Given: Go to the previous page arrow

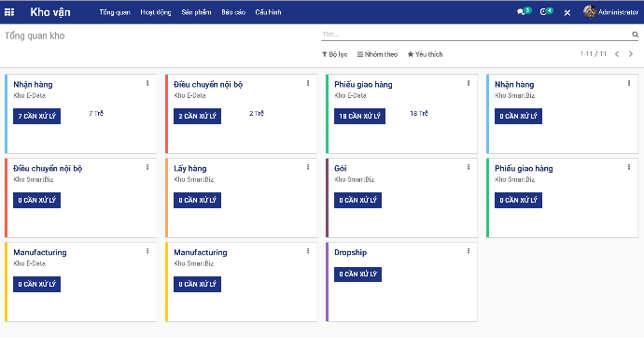Looking at the screenshot, I should pyautogui.click(x=617, y=54).
